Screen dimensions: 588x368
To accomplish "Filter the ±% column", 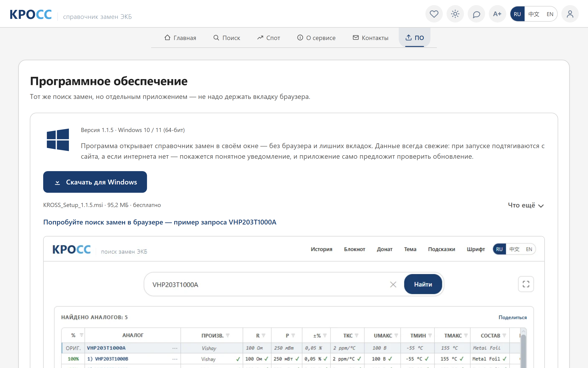I will (325, 335).
